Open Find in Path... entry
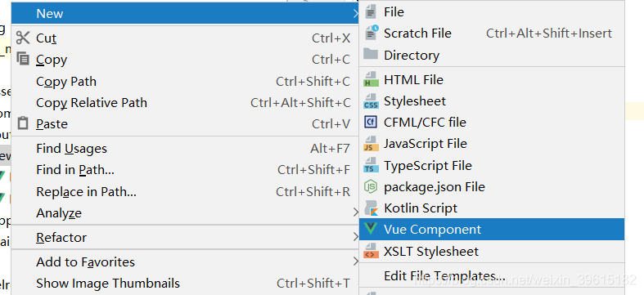The height and width of the screenshot is (295, 644). 185,169
